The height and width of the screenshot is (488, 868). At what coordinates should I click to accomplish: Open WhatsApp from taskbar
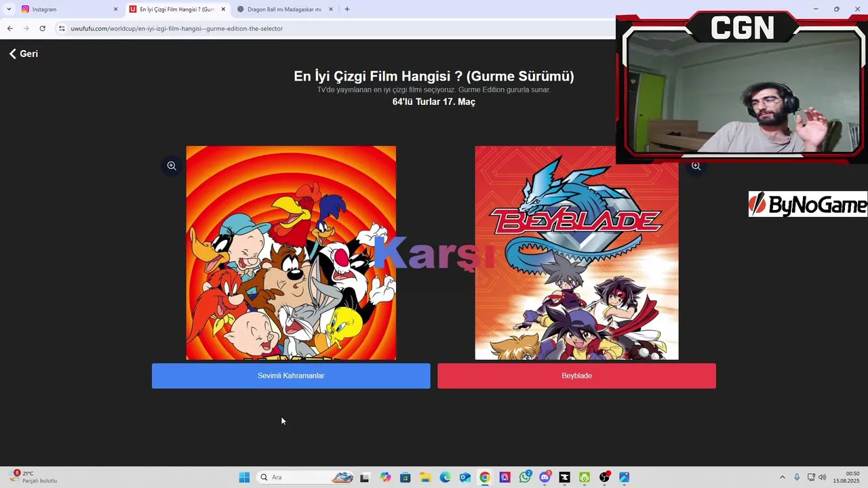pyautogui.click(x=525, y=477)
